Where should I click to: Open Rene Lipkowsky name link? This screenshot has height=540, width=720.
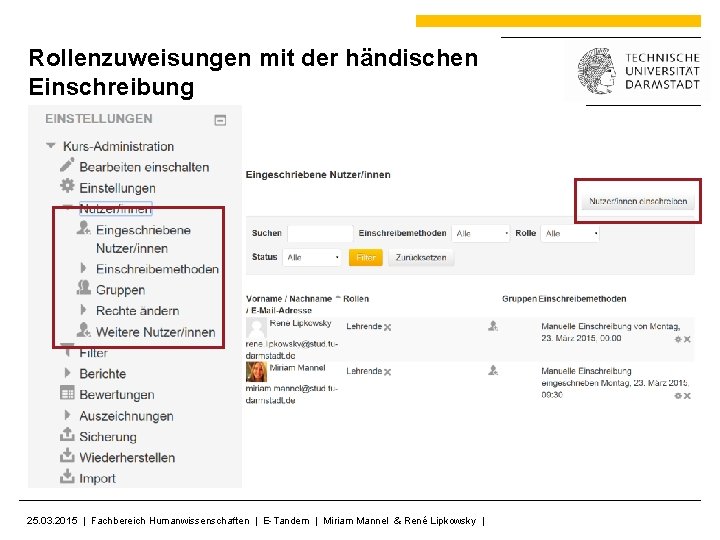tap(300, 323)
